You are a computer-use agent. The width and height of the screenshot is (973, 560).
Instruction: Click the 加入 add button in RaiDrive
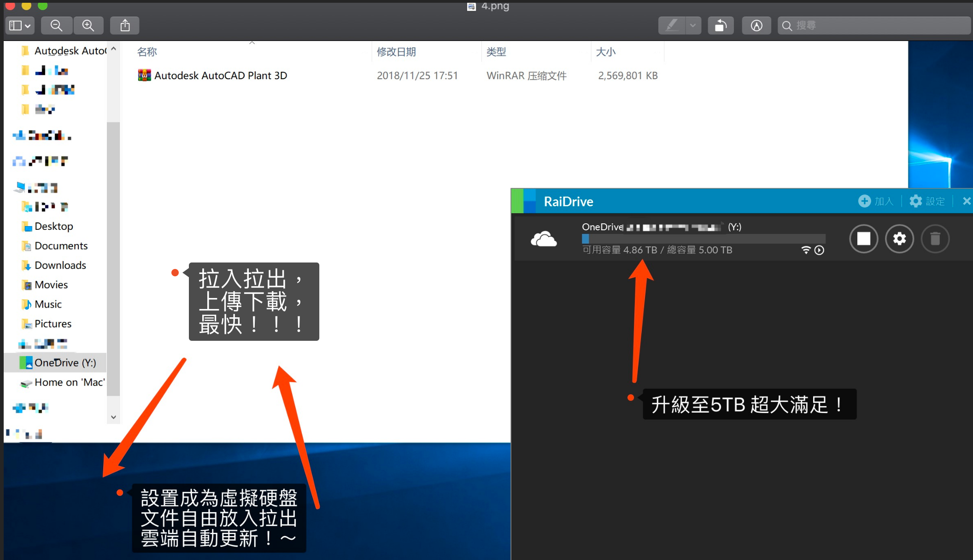coord(876,201)
